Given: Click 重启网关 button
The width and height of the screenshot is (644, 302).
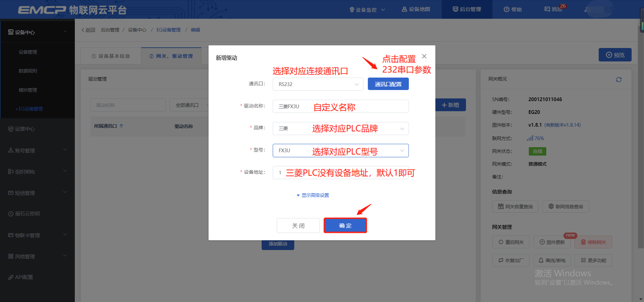Looking at the screenshot, I should pos(510,242).
